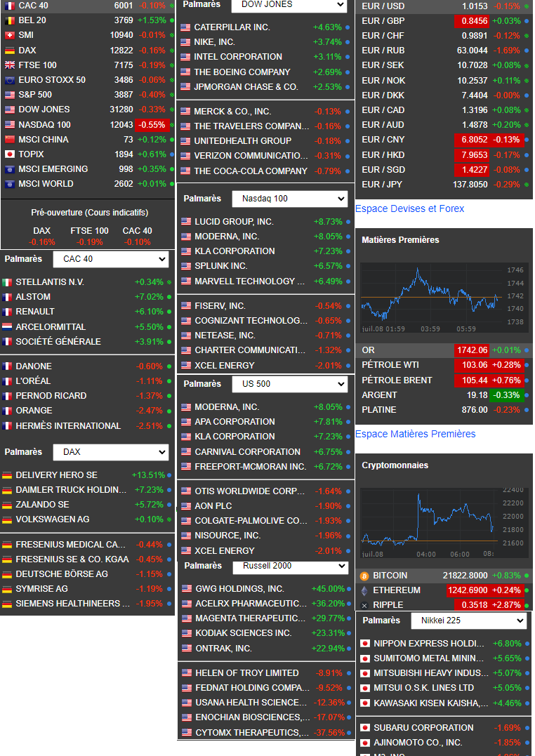
Task: Click the pre-opening FTSE 100 indicator
Action: 90,237
